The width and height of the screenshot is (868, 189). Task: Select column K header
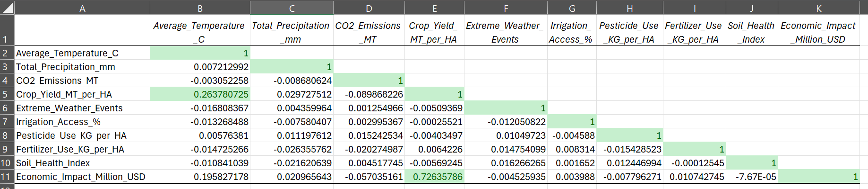tap(819, 8)
